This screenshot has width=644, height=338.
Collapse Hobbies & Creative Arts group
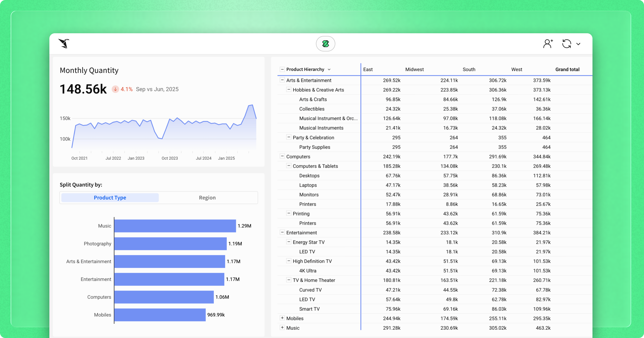point(289,90)
